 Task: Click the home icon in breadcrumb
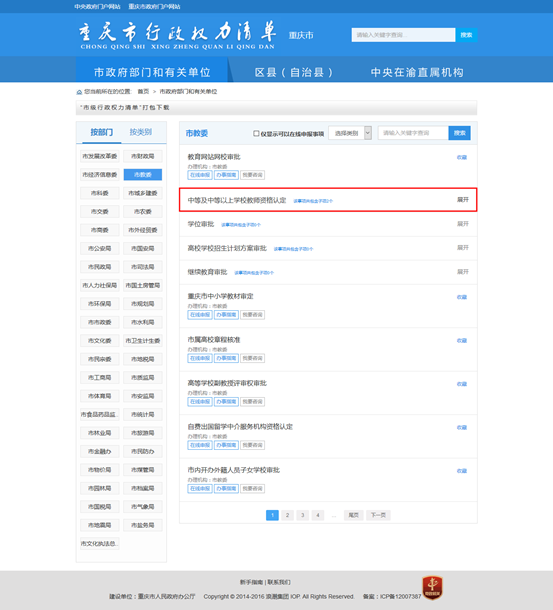pyautogui.click(x=79, y=92)
